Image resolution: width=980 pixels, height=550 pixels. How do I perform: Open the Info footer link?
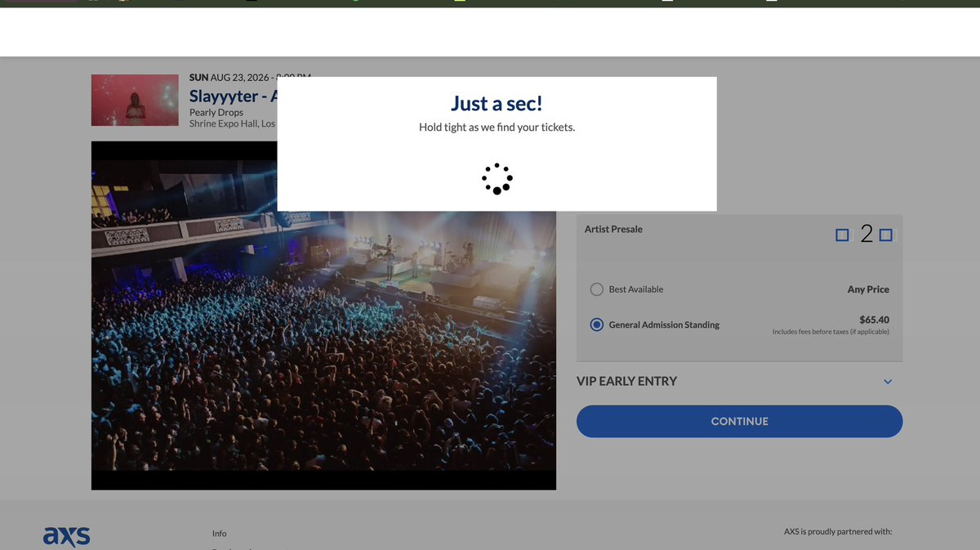(x=219, y=533)
